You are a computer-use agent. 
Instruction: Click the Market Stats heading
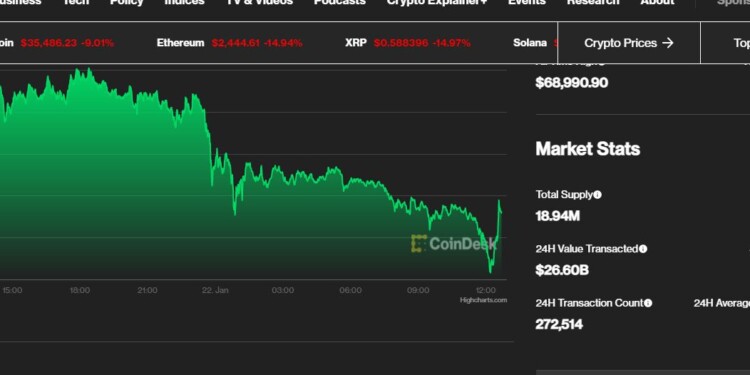(587, 149)
